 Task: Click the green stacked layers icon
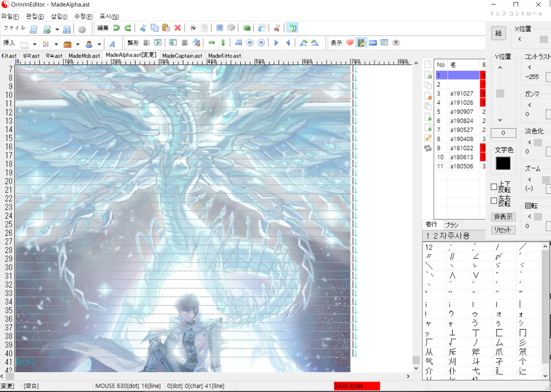coord(247,28)
